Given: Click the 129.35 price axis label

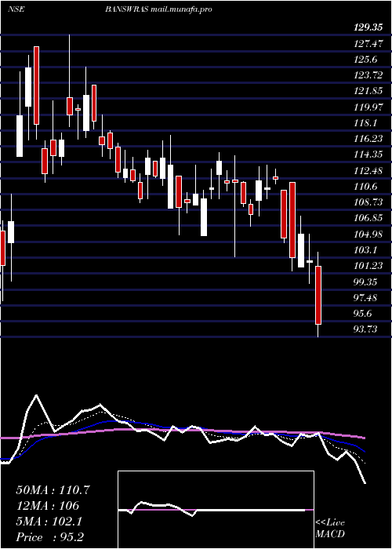Looking at the screenshot, I should coord(368,28).
